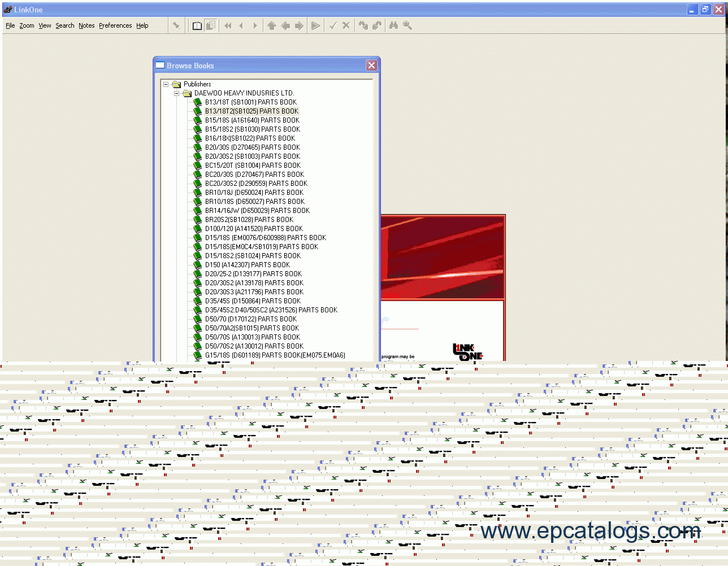This screenshot has width=728, height=566.
Task: Select D35/45S (D150864) PARTS BOOK
Action: tap(253, 301)
